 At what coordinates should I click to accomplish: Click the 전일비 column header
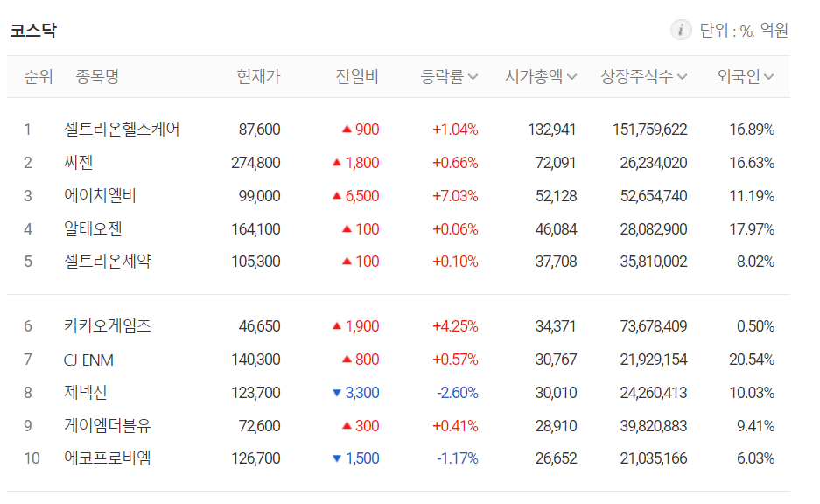point(357,77)
